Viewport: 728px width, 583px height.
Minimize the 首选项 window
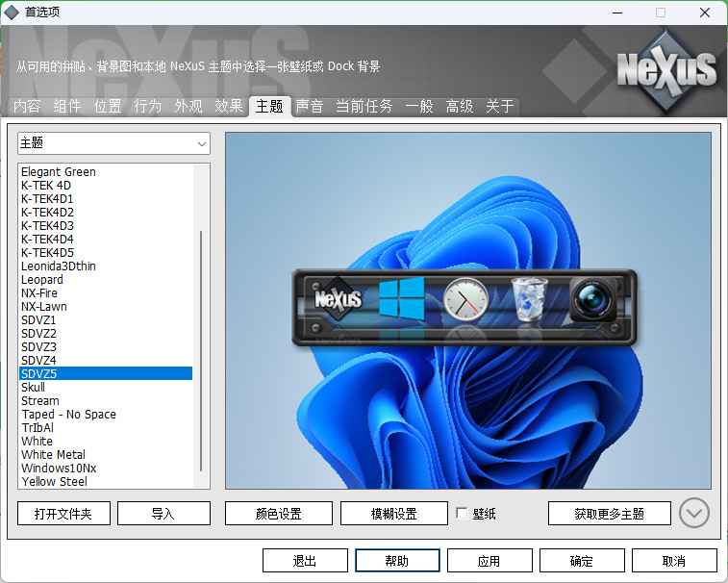coord(617,13)
